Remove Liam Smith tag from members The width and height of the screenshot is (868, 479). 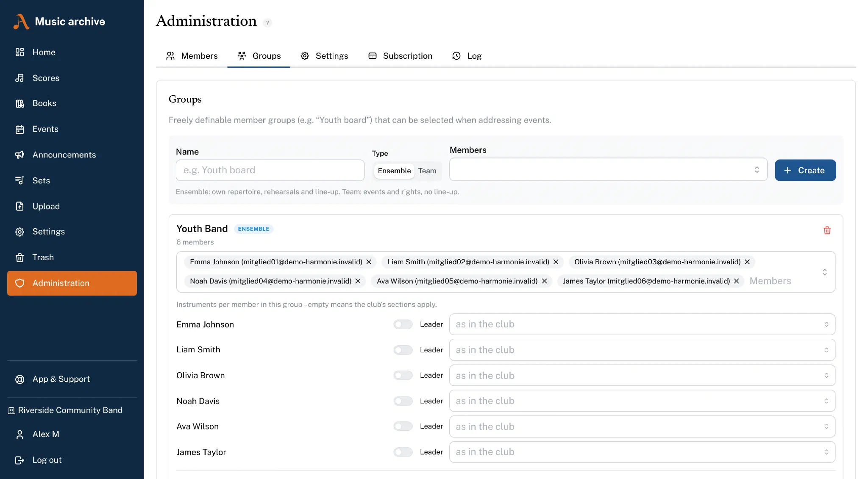556,262
